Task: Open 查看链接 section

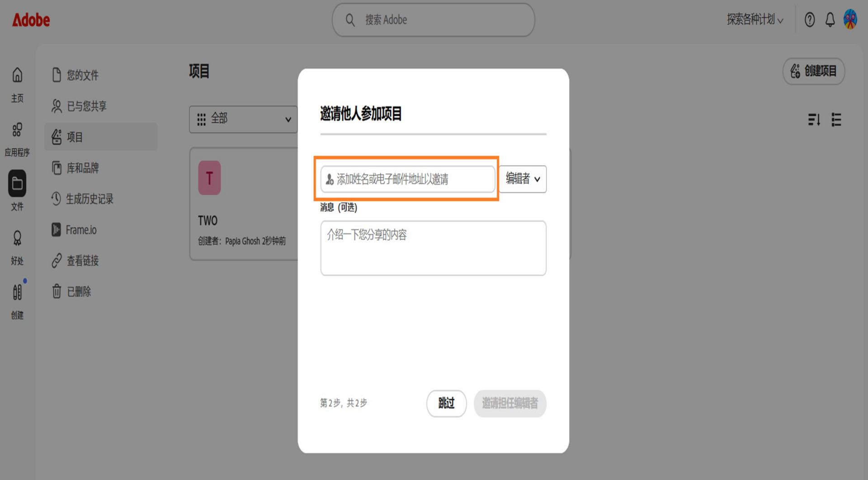Action: [x=101, y=261]
